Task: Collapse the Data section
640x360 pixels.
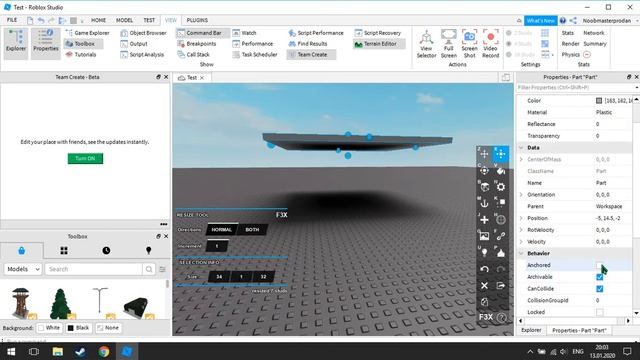Action: [x=521, y=148]
